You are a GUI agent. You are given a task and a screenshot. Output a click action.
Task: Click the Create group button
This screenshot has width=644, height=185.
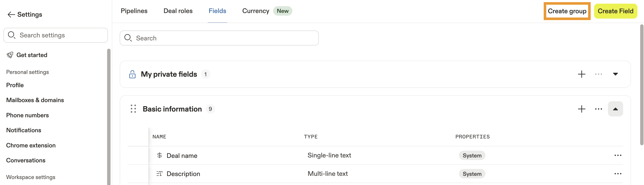pos(567,11)
